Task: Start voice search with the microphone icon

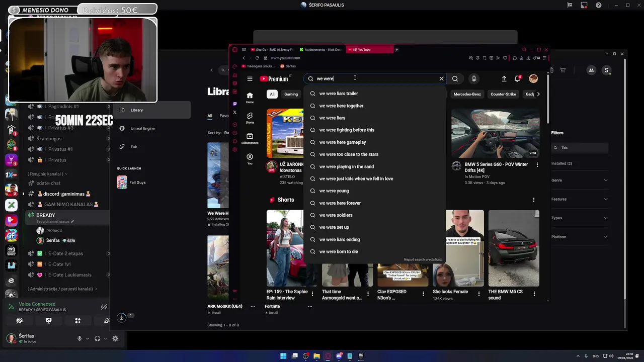Action: 473,78
